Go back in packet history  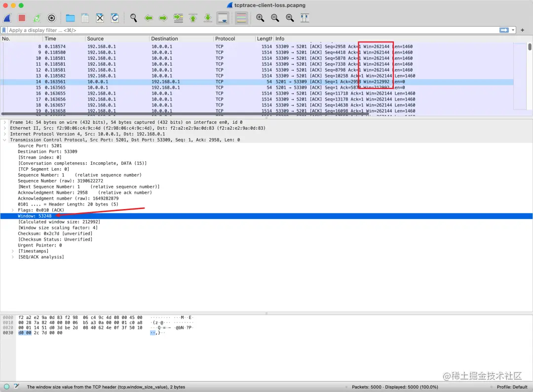click(149, 18)
